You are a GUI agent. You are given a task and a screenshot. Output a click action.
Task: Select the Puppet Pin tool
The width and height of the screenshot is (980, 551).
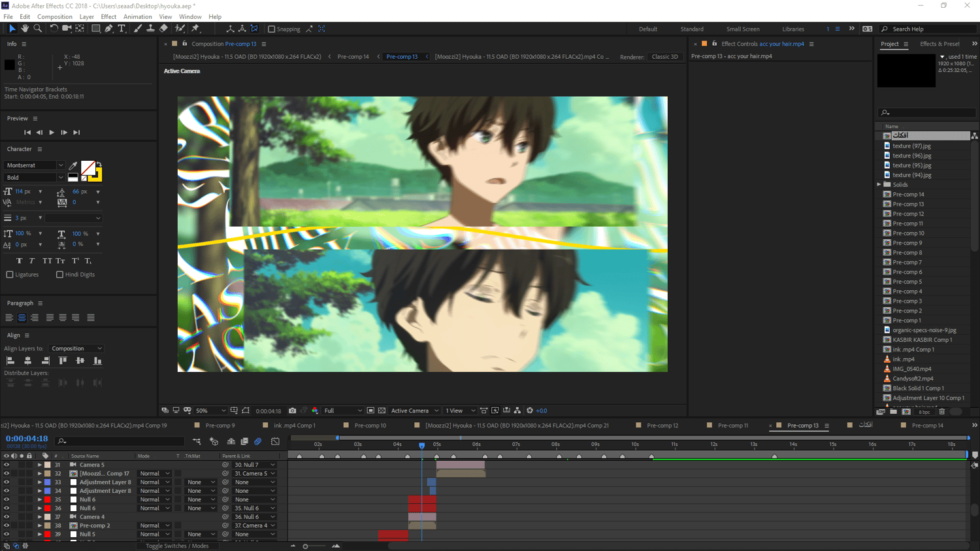(x=195, y=29)
